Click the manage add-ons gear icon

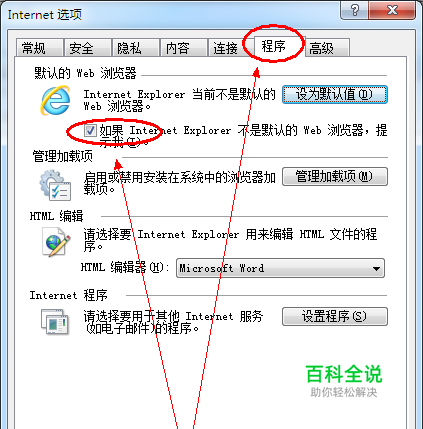pos(55,185)
